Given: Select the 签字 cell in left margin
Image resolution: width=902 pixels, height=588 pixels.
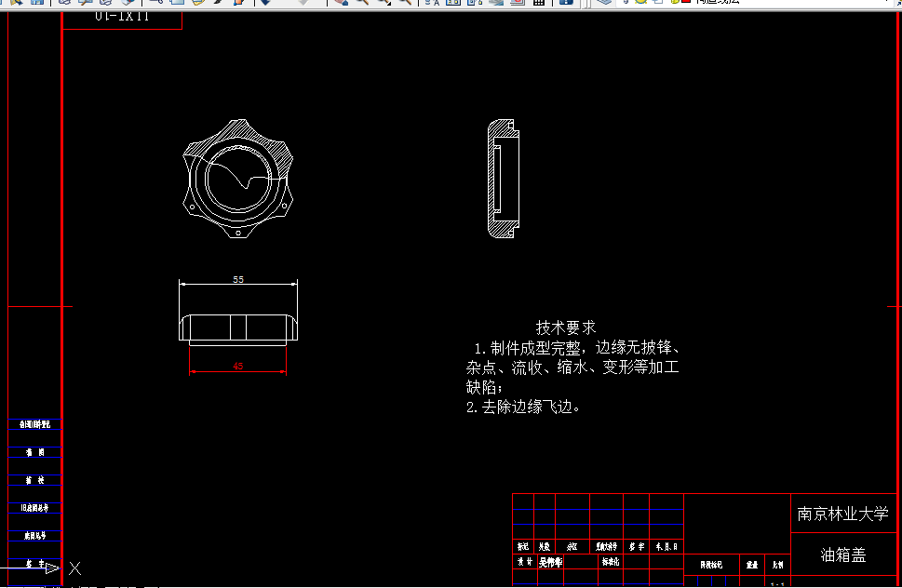Looking at the screenshot, I should click(35, 564).
